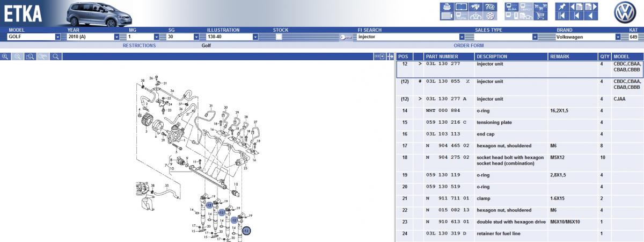Screen dimensions: 644x242
Task: Select o-ring part 059 130 119
Action: [x=519, y=175]
